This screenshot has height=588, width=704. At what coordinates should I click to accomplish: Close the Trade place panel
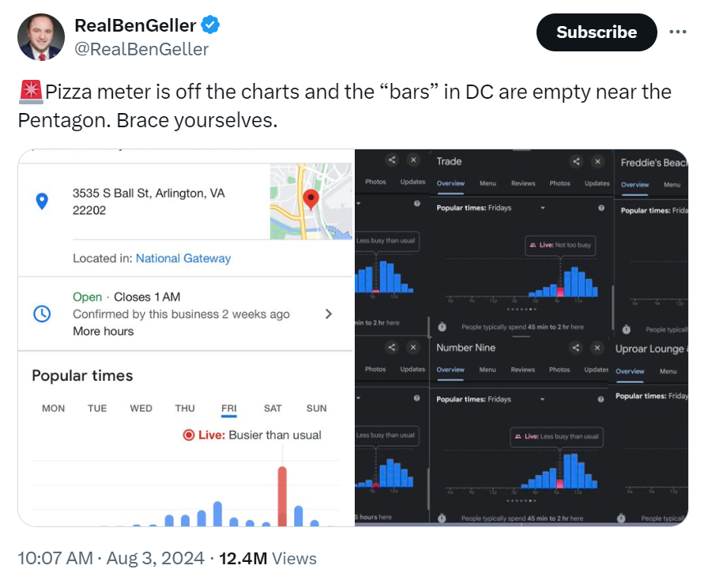point(598,161)
